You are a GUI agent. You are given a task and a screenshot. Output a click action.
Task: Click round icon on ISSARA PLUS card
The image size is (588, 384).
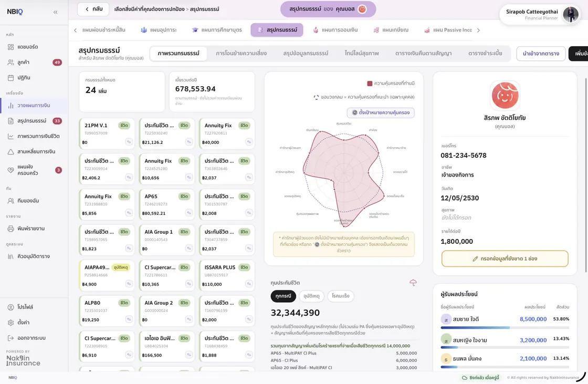pos(249,284)
